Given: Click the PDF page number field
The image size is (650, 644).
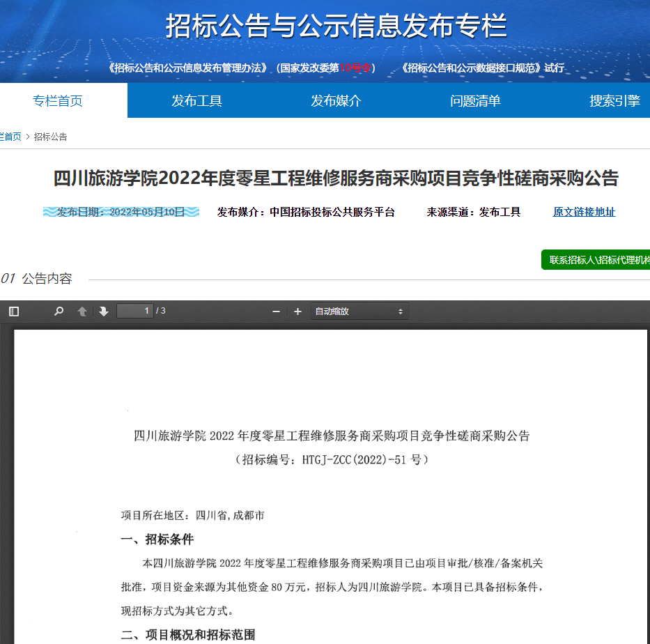Looking at the screenshot, I should (x=134, y=311).
